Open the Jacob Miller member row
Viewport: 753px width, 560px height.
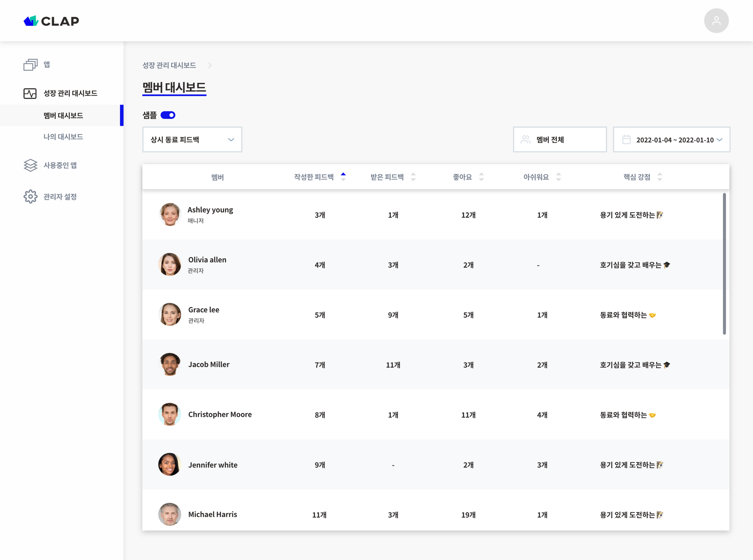(x=209, y=364)
